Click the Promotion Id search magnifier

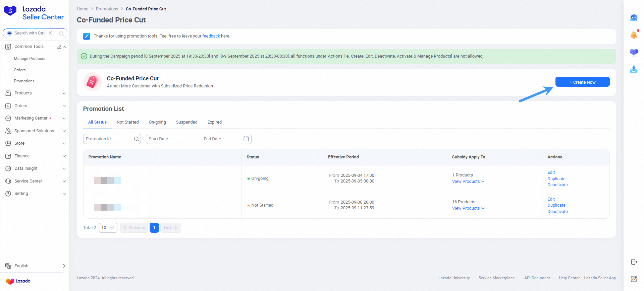pyautogui.click(x=137, y=139)
